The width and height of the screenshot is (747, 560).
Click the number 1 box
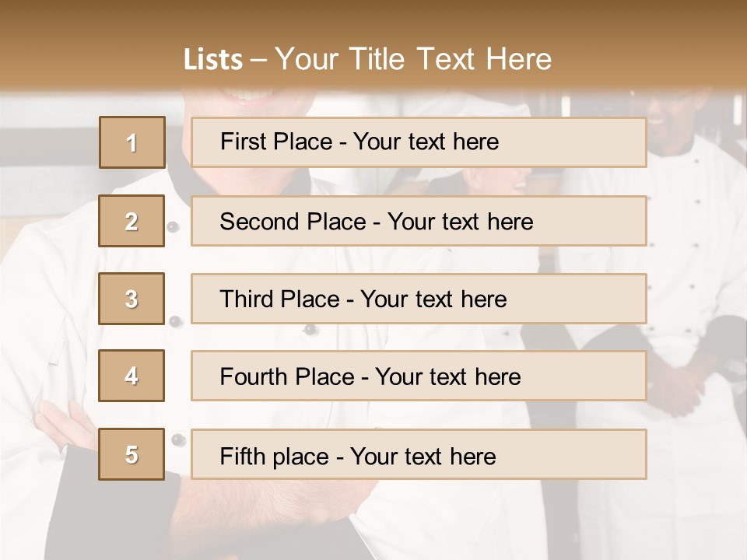click(132, 142)
